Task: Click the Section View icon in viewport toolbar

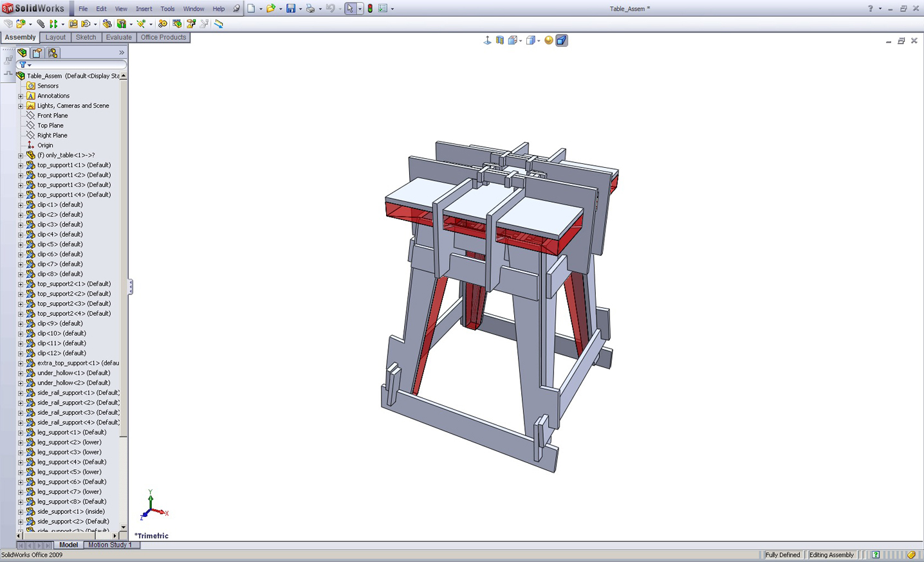Action: pos(500,41)
